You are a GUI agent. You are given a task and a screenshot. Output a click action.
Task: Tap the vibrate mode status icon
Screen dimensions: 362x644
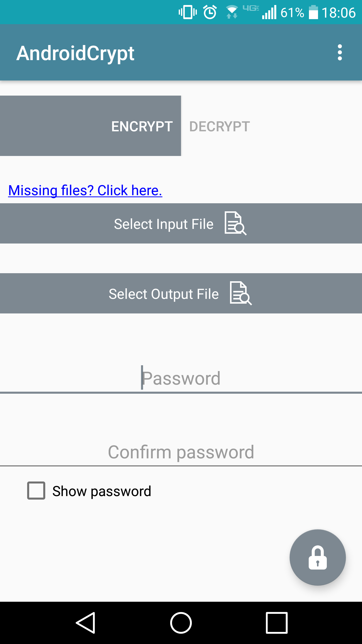(188, 12)
